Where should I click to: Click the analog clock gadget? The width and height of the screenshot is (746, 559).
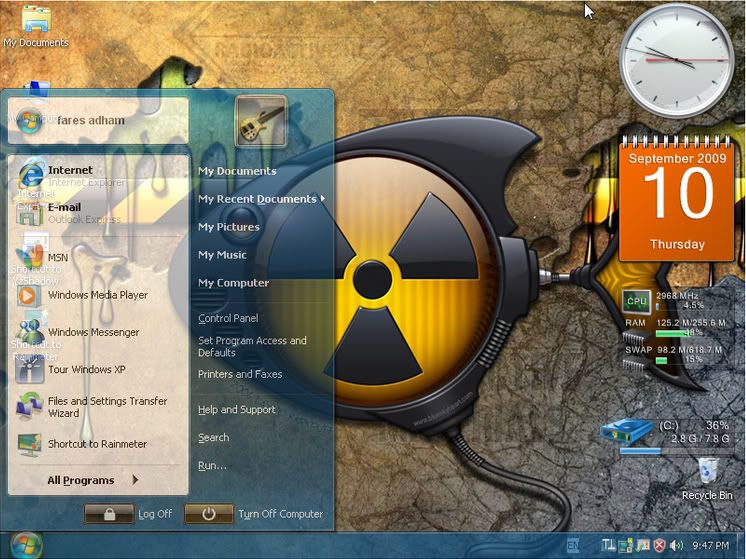[677, 60]
